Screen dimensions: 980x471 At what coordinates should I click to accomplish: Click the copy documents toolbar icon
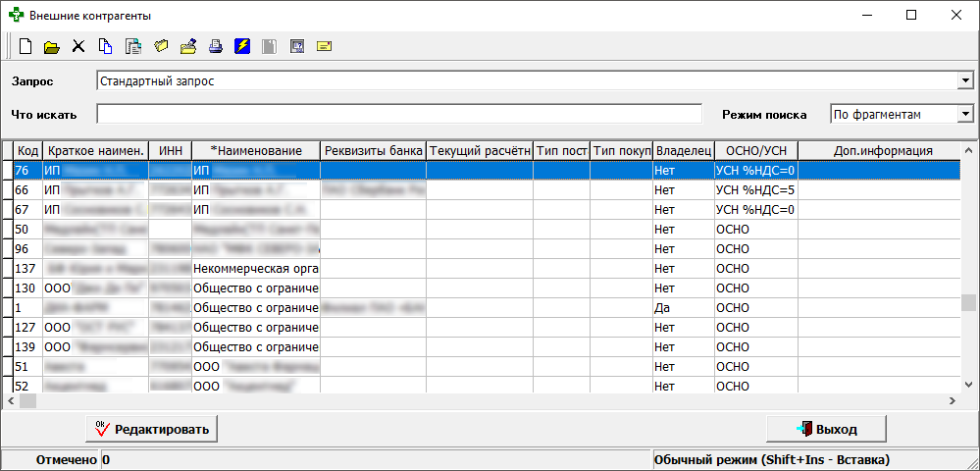tap(106, 46)
